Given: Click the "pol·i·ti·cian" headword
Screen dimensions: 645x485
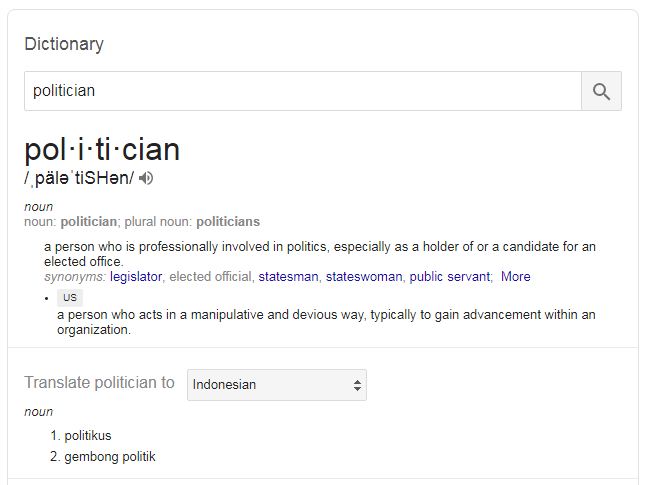Looking at the screenshot, I should [x=102, y=150].
